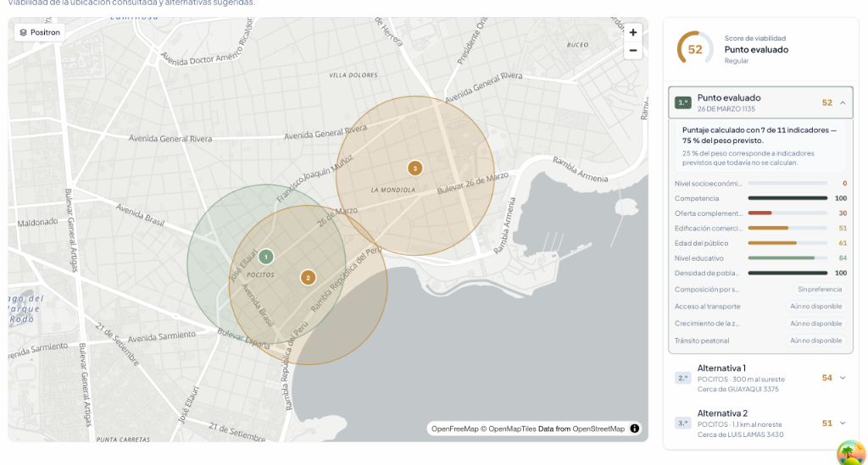The image size is (868, 465).
Task: Click Aún no disponible for Crecimiento de la z...
Action: [816, 324]
